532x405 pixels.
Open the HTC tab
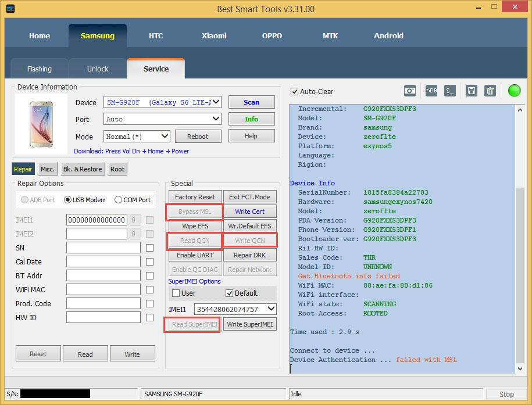click(156, 35)
